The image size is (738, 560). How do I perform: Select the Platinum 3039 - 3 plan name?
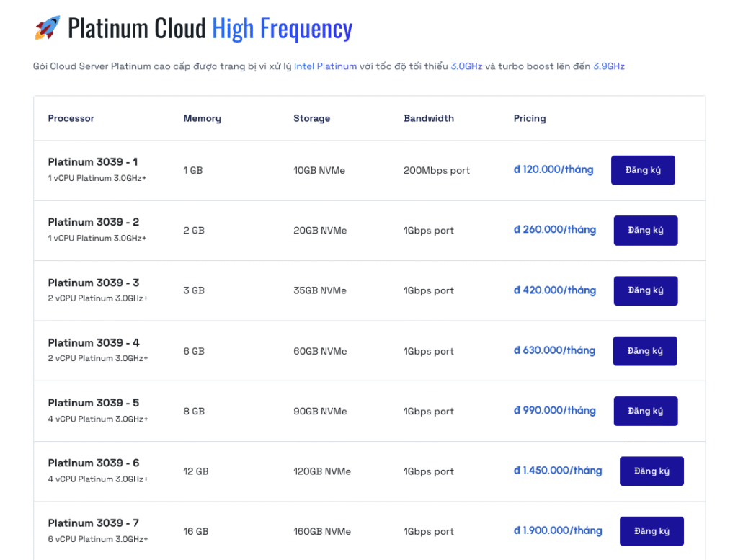(x=94, y=283)
